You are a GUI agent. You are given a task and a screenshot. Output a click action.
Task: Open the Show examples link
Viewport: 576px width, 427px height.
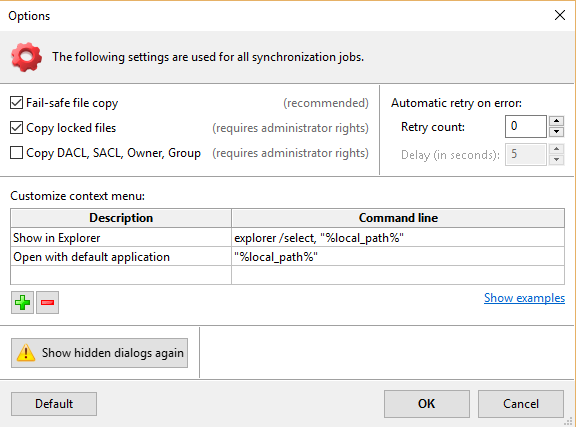point(524,298)
